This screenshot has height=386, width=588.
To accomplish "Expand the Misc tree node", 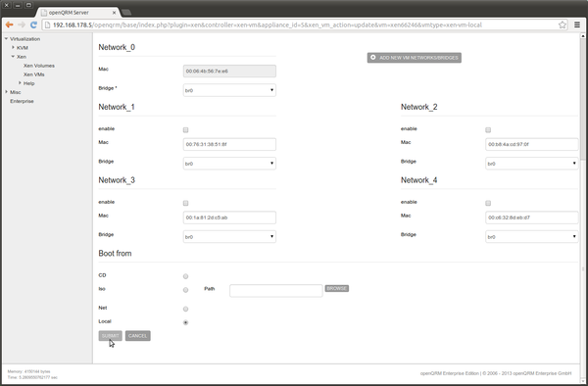I will [x=6, y=92].
